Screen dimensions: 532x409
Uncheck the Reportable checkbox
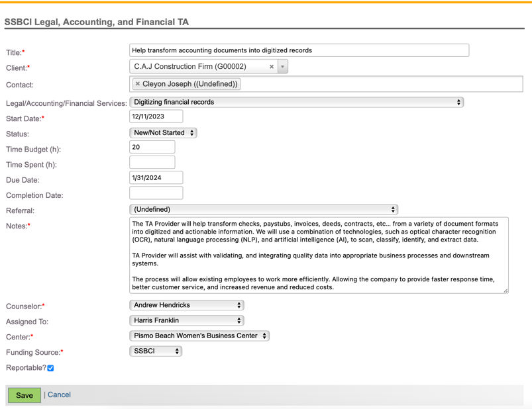click(50, 368)
